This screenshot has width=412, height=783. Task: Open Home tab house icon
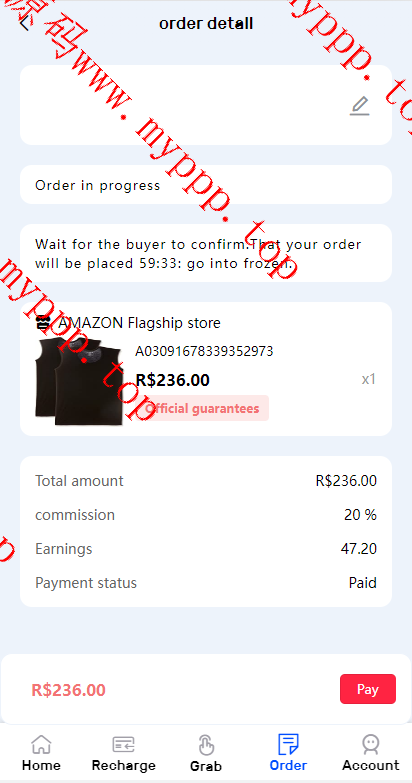click(41, 744)
